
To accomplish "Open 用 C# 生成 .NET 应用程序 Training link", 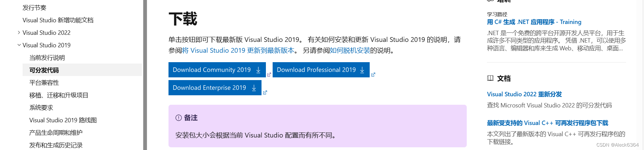I will pos(534,22).
